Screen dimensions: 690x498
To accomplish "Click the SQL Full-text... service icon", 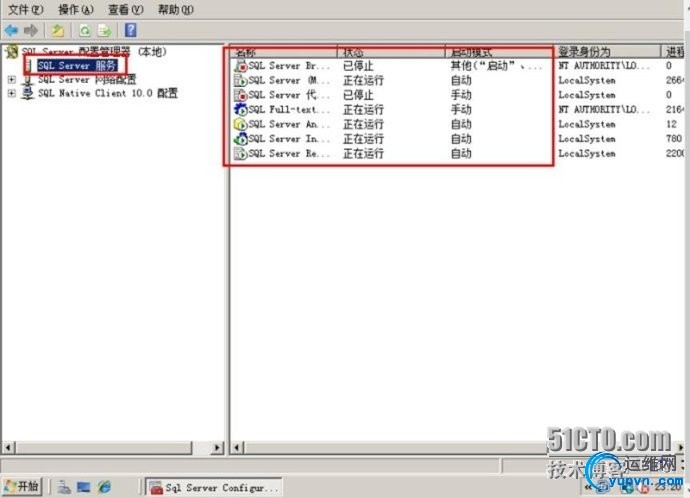I will pyautogui.click(x=240, y=110).
